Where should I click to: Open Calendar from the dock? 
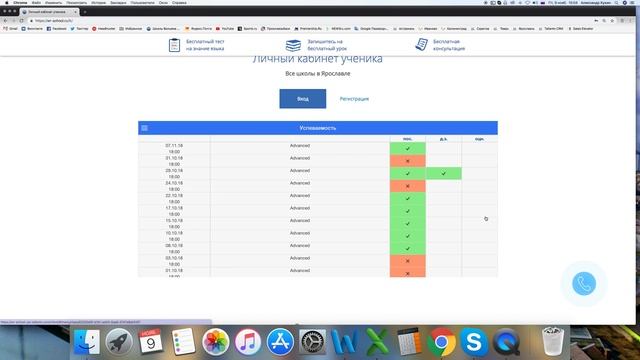click(151, 342)
